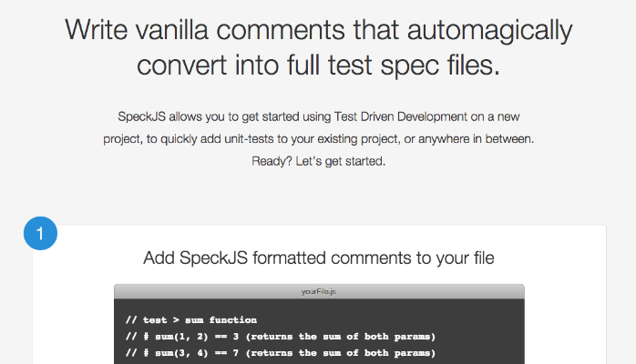
Task: Click 'Ready? Let's get started.' text
Action: pyautogui.click(x=318, y=161)
